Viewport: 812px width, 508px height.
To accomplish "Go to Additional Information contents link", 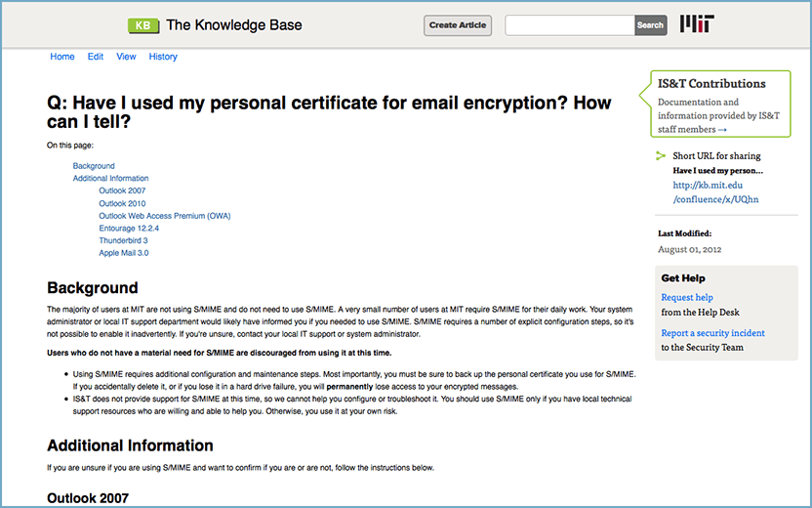I will (110, 179).
